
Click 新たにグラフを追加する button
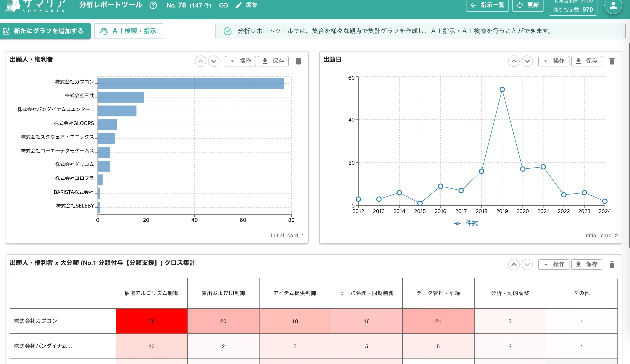[45, 31]
